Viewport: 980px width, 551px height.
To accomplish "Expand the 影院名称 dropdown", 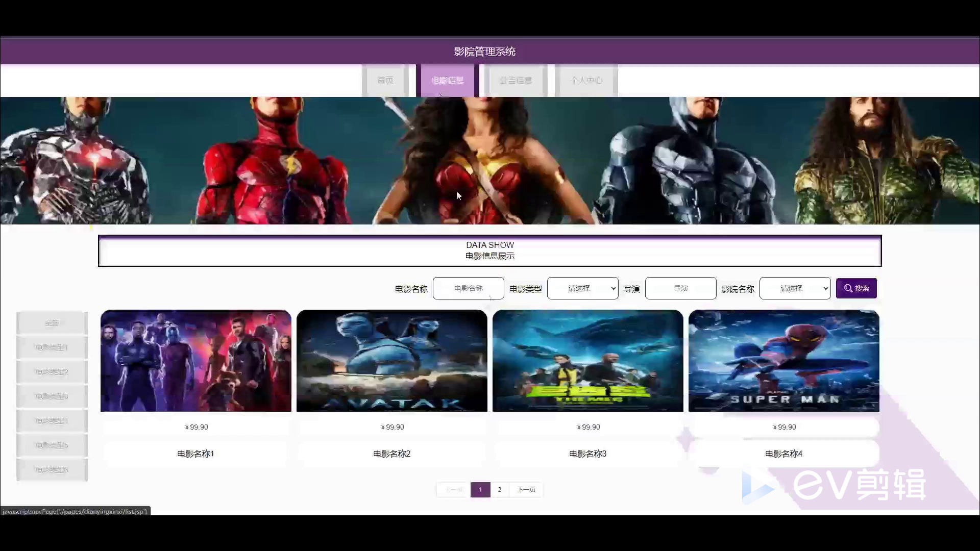I will (795, 288).
